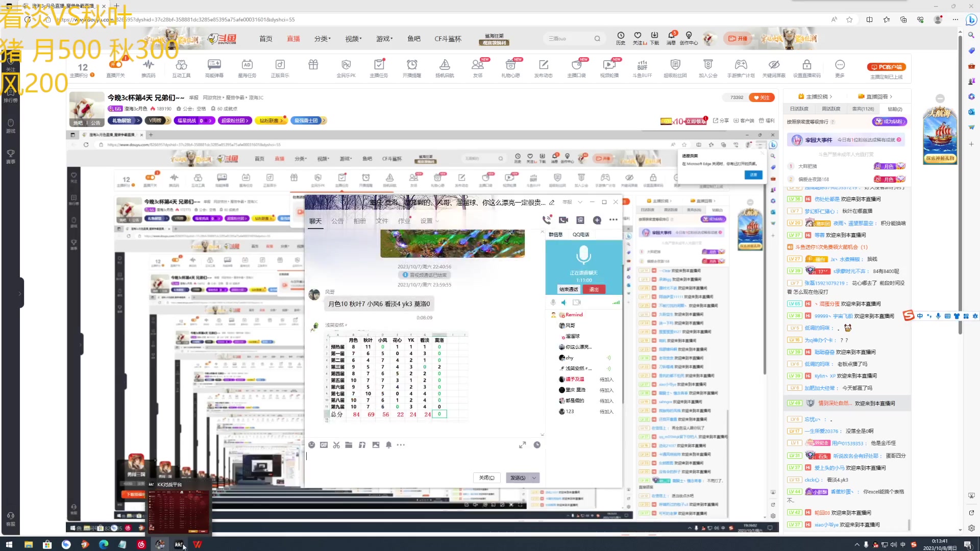Open message history clock in QQ chat

[537, 445]
